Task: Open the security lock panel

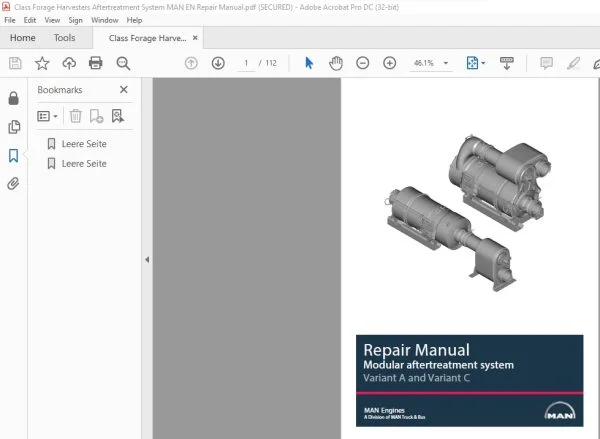Action: (13, 98)
